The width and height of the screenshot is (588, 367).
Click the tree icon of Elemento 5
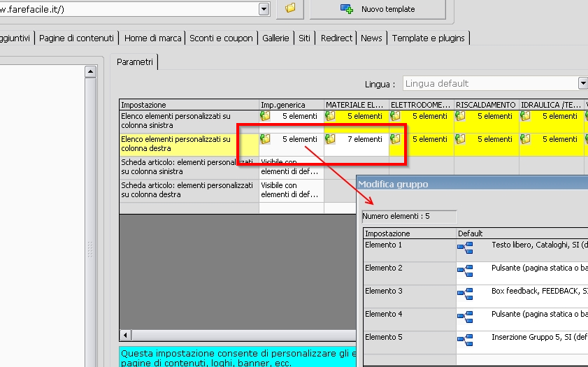point(465,340)
